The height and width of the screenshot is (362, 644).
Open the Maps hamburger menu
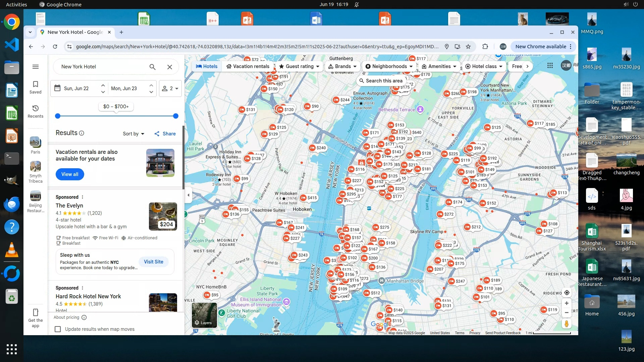click(x=36, y=67)
